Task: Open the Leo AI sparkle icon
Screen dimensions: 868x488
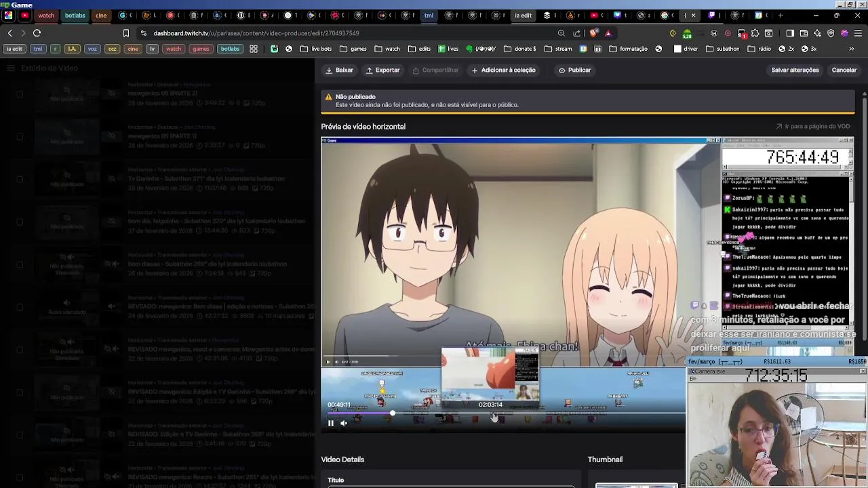Action: 817,33
